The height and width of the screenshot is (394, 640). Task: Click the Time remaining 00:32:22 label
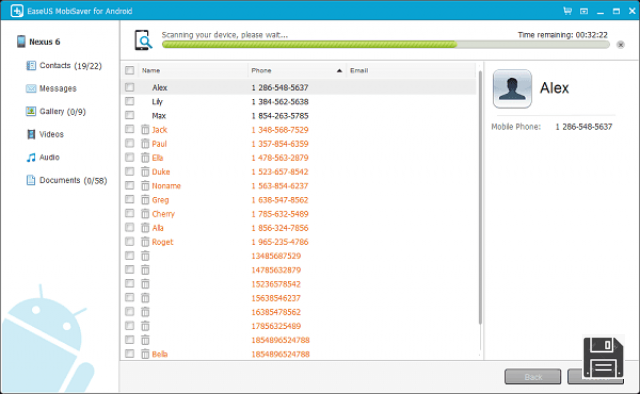pyautogui.click(x=563, y=35)
